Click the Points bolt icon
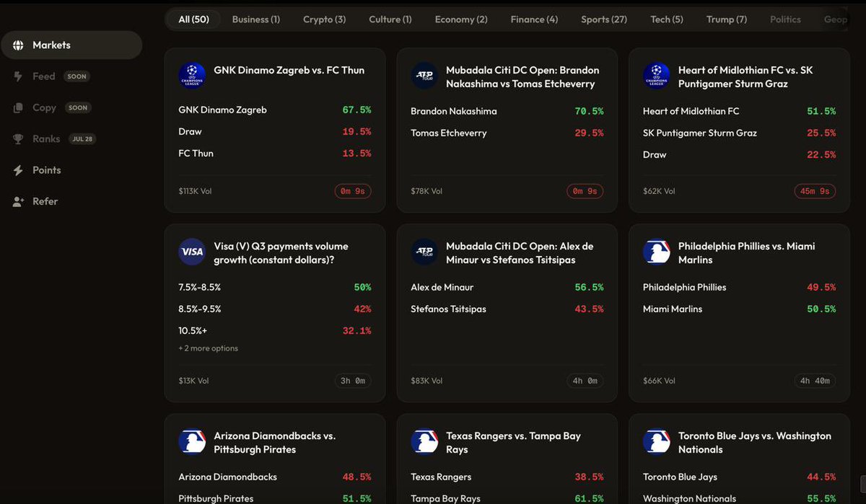 pos(18,170)
